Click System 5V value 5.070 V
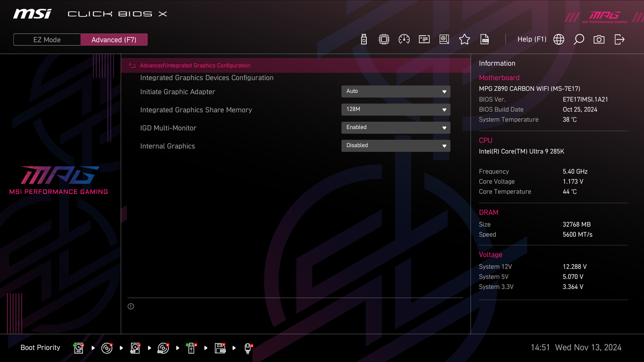Viewport: 644px width, 362px height. [573, 277]
